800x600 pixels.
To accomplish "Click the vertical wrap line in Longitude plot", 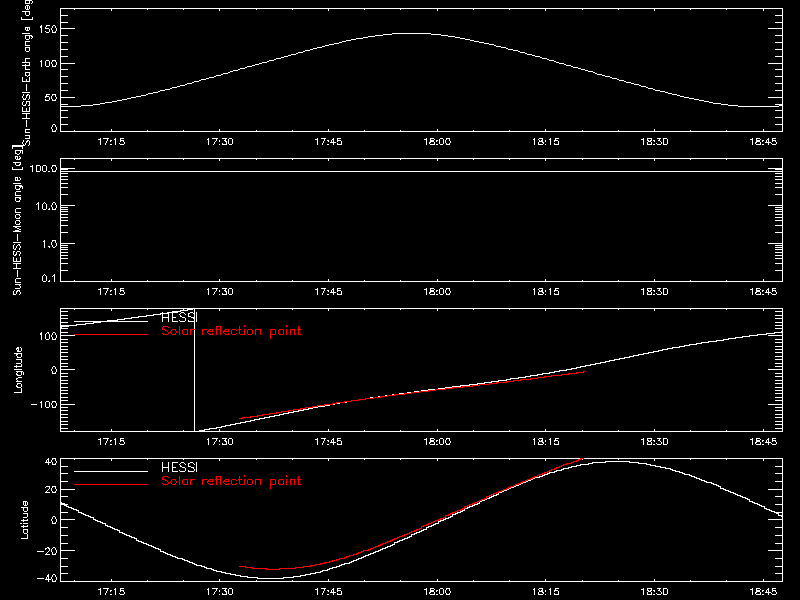I will pos(194,370).
